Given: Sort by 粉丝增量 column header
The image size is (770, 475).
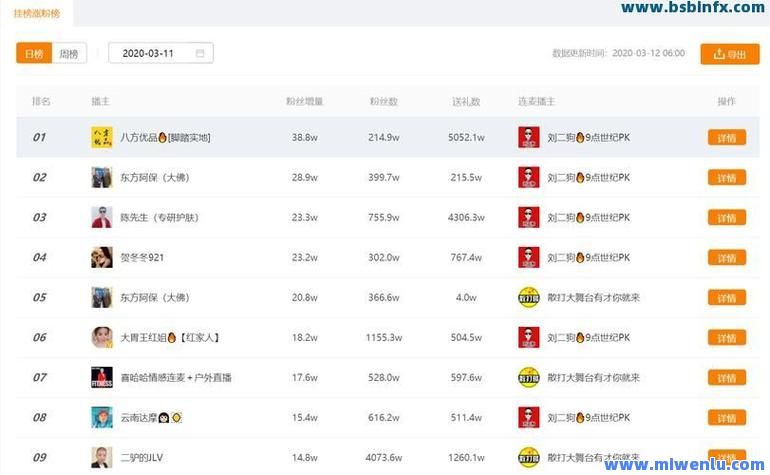Looking at the screenshot, I should [x=304, y=101].
